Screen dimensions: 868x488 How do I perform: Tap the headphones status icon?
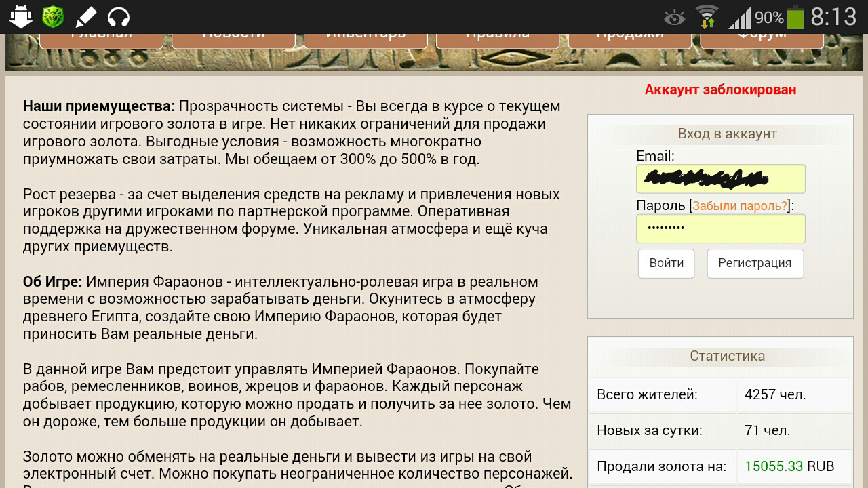[119, 16]
